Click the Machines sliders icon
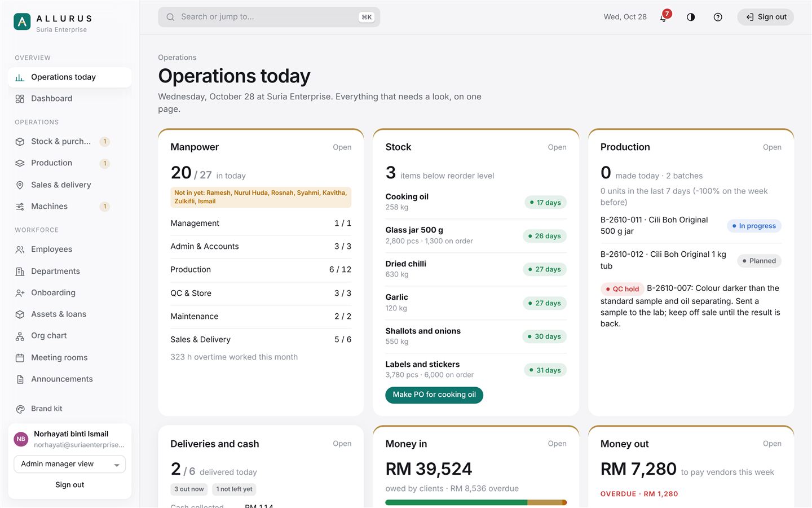 coord(20,207)
